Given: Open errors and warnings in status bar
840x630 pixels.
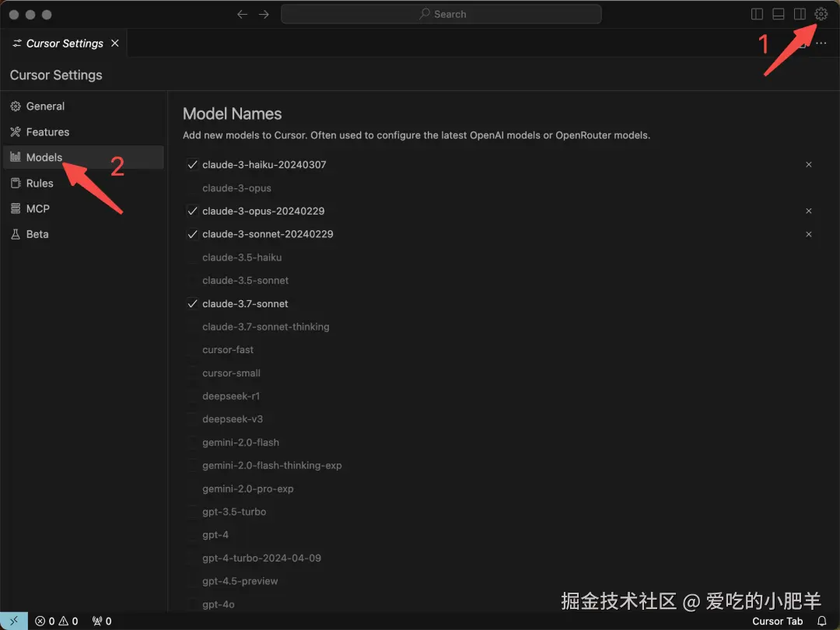Looking at the screenshot, I should [56, 621].
